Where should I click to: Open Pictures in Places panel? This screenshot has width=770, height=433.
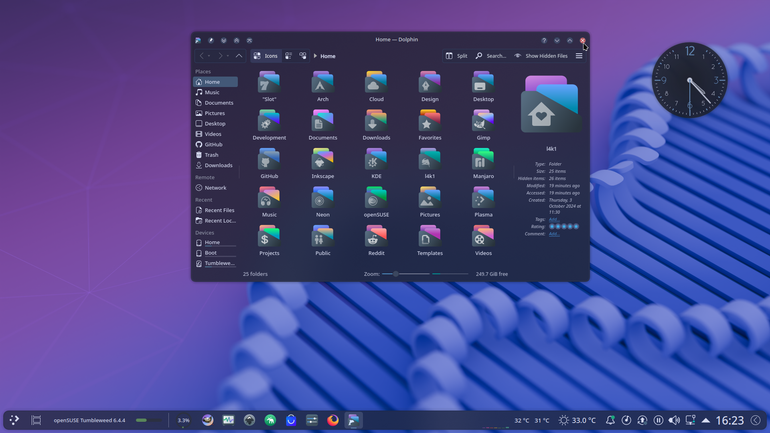tap(216, 113)
